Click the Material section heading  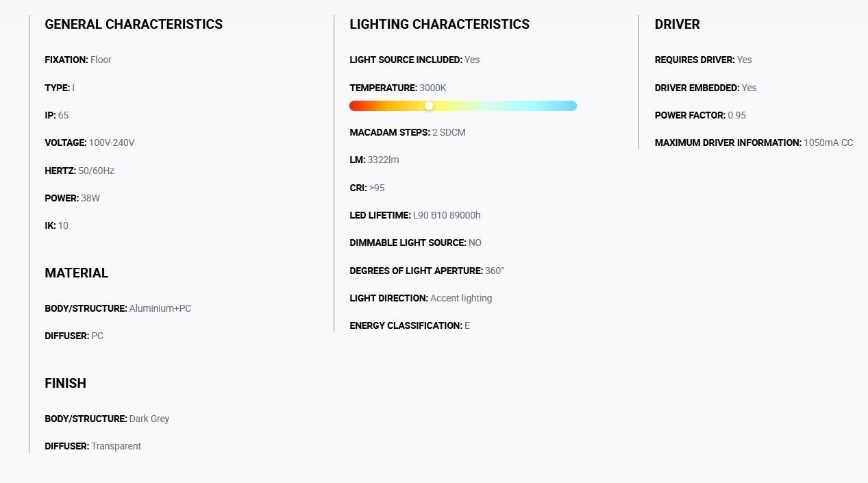[x=76, y=273]
